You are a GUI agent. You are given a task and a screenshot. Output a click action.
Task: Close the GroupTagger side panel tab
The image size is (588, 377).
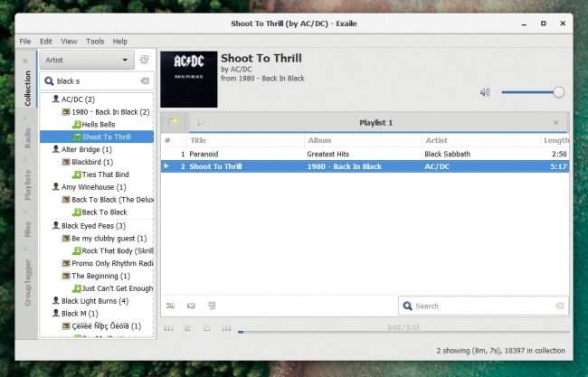point(25,249)
